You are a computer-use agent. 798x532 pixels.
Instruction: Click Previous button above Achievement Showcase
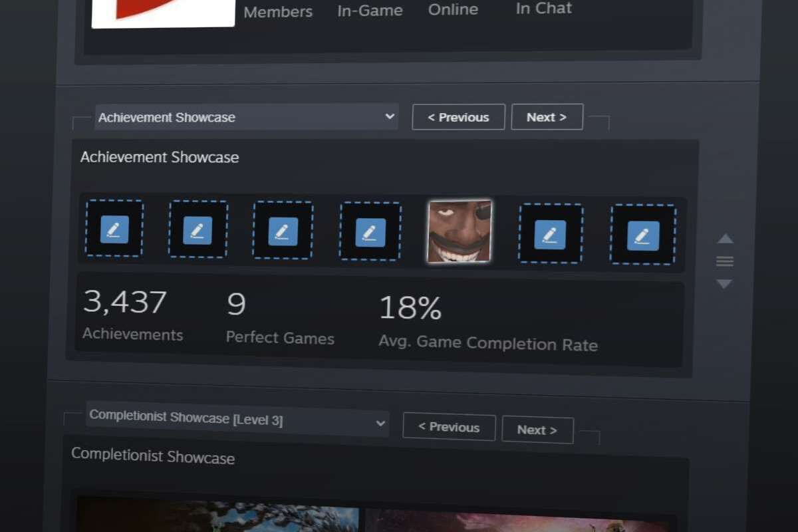(x=458, y=117)
